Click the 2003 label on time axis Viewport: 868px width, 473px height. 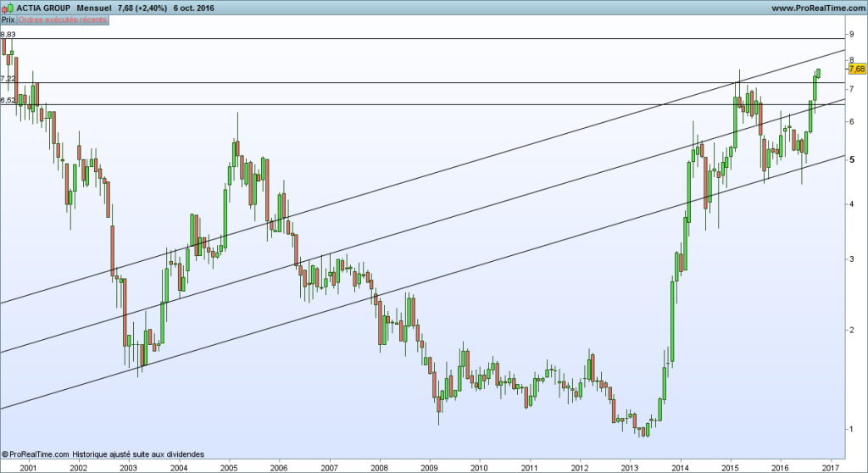pyautogui.click(x=129, y=467)
